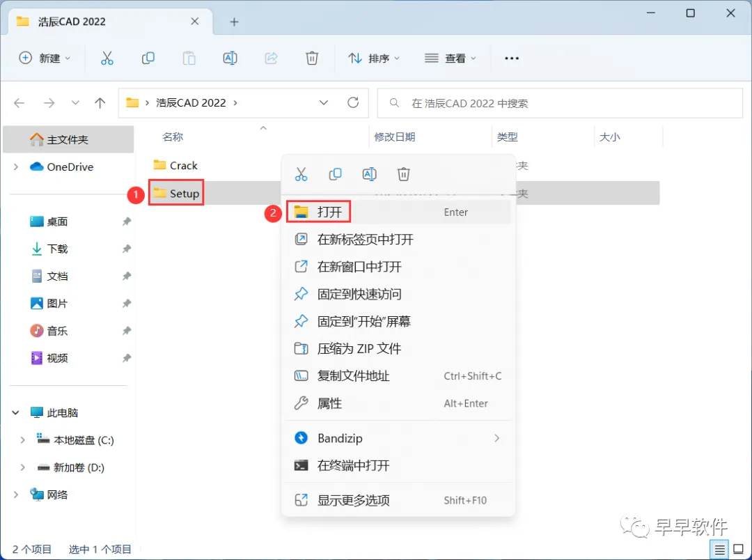Choose 在新窗口中打开

(x=398, y=267)
